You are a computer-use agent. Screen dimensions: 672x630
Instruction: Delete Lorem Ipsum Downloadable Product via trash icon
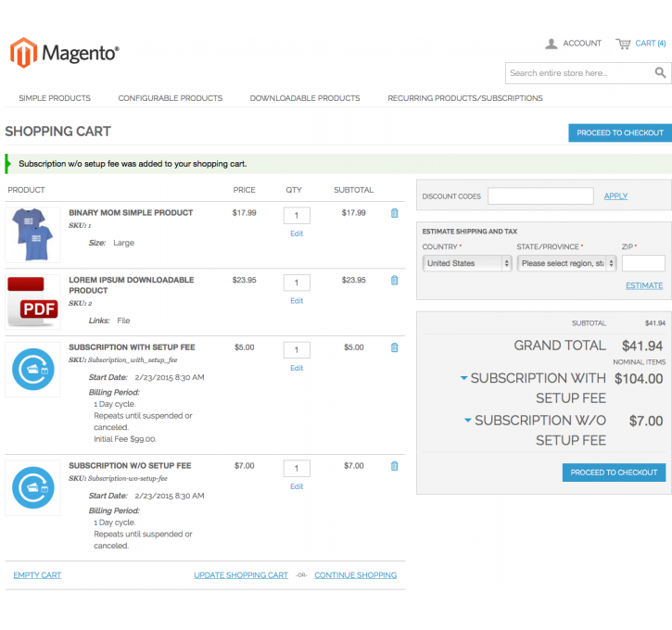click(394, 280)
